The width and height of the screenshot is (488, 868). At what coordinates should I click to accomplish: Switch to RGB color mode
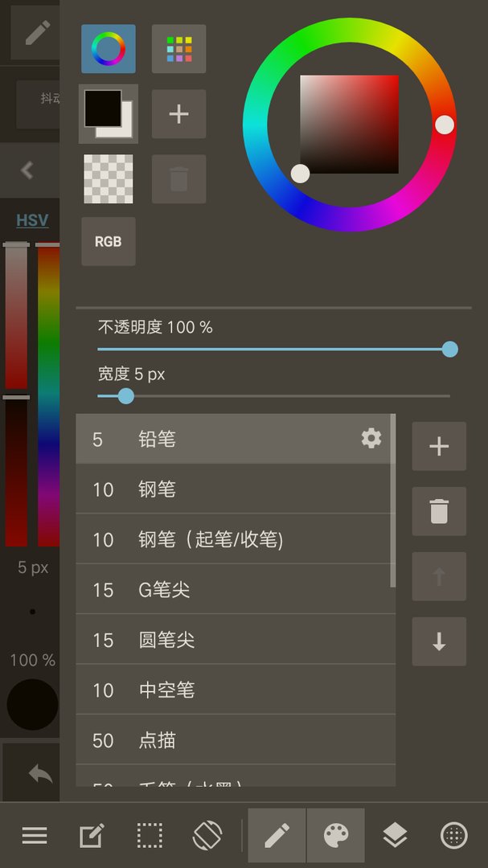coord(108,241)
